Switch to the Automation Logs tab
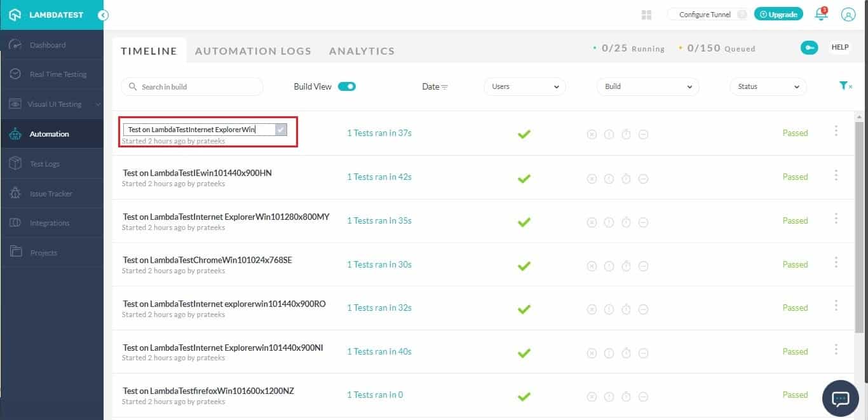This screenshot has width=868, height=420. point(253,51)
